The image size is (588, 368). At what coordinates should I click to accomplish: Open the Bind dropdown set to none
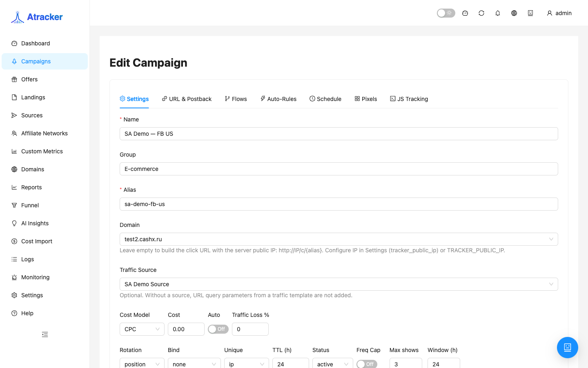[194, 363]
